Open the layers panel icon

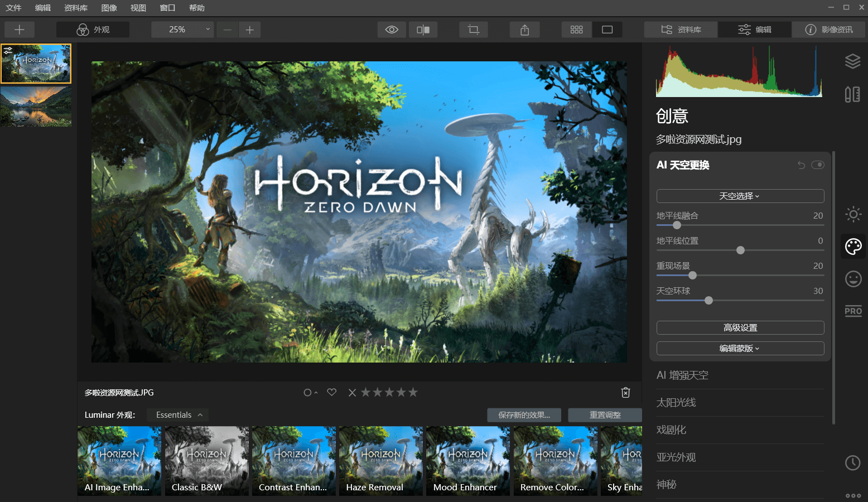[x=852, y=61]
